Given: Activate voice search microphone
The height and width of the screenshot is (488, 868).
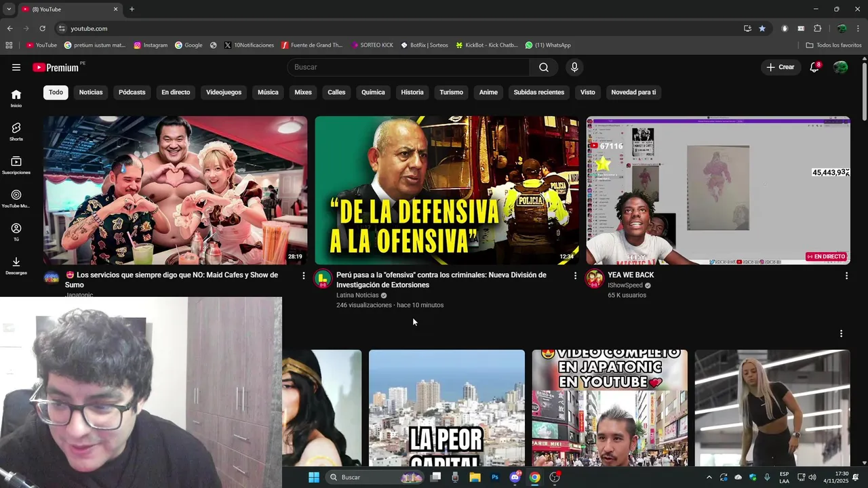Looking at the screenshot, I should coord(574,67).
